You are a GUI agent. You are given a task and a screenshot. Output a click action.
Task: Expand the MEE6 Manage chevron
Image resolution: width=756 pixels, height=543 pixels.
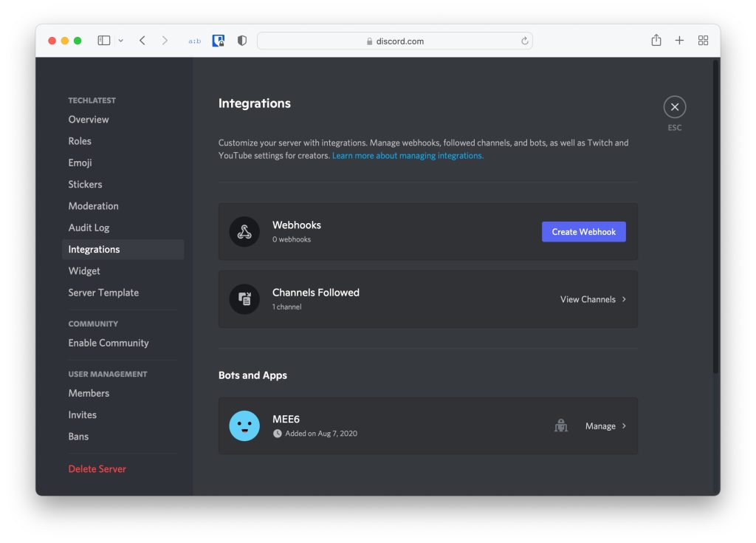(x=624, y=426)
